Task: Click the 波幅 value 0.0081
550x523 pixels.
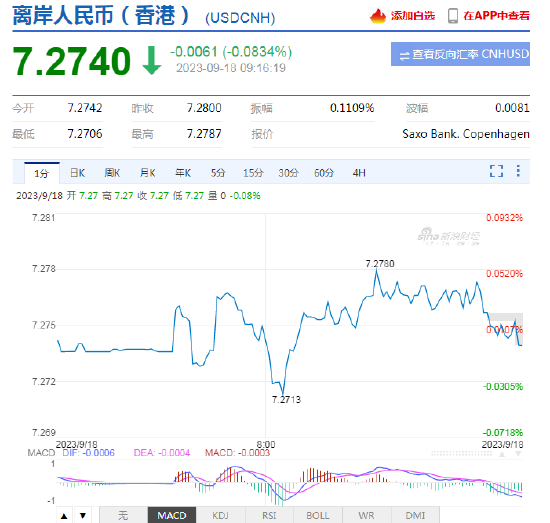Action: click(x=512, y=108)
